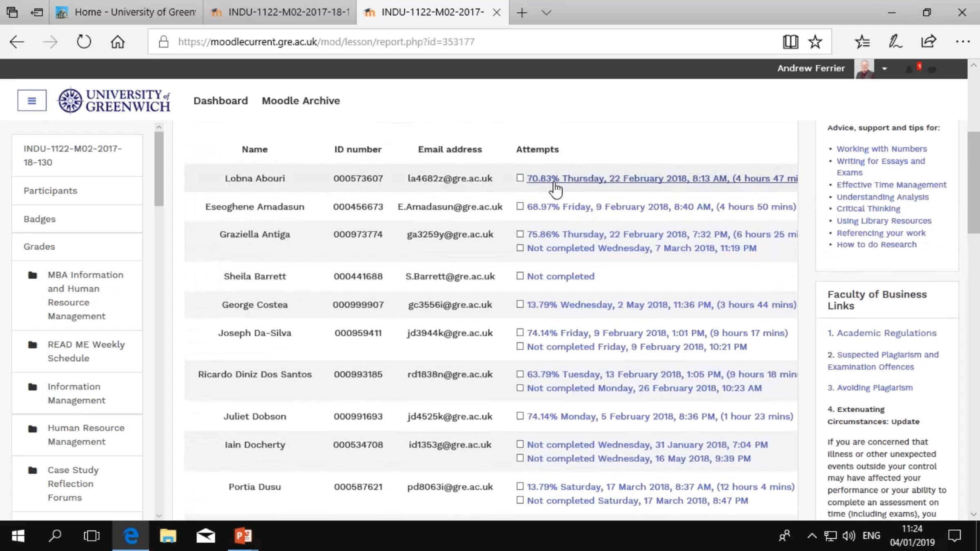Open reading view book icon

[x=790, y=42]
